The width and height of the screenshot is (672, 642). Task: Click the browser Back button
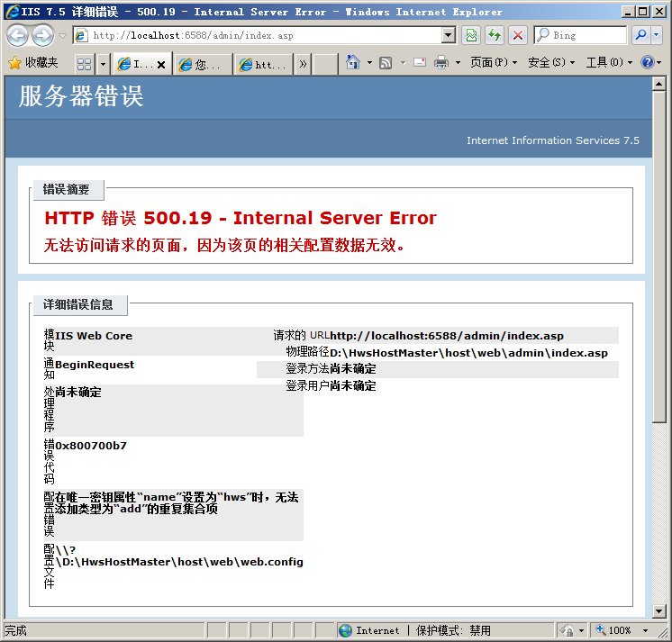point(17,36)
